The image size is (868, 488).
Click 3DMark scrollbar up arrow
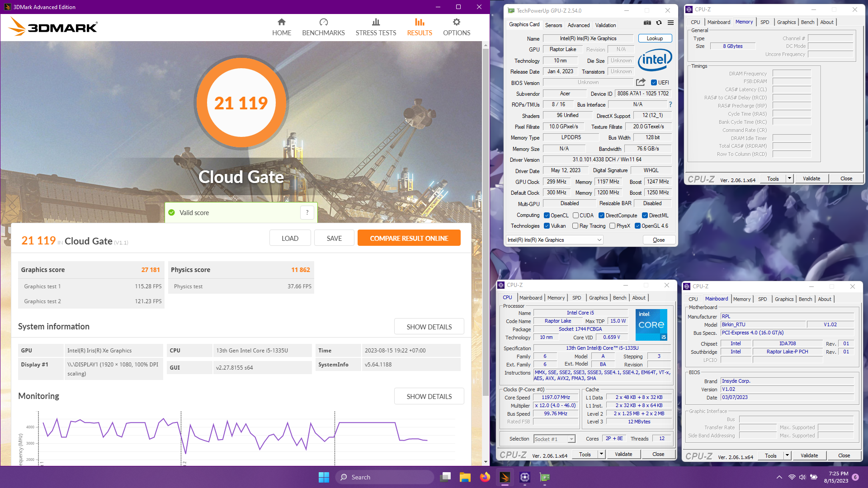486,45
